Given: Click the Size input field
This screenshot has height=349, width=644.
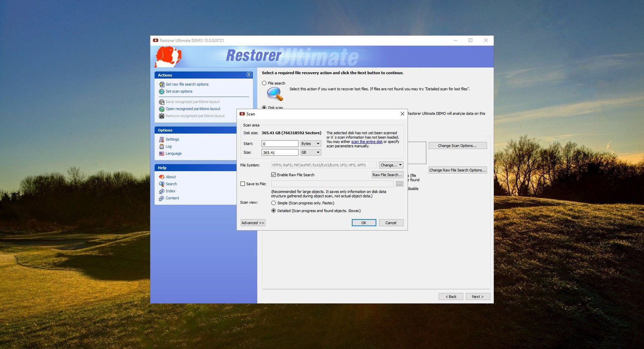Looking at the screenshot, I should click(280, 152).
